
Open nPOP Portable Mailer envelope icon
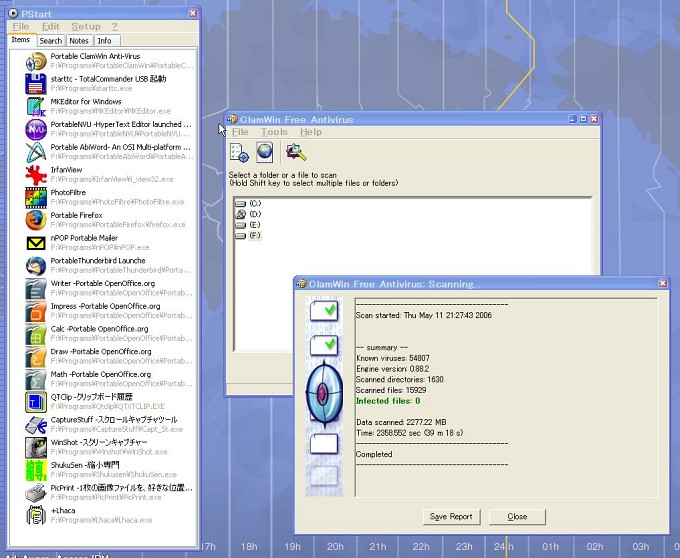coord(36,243)
